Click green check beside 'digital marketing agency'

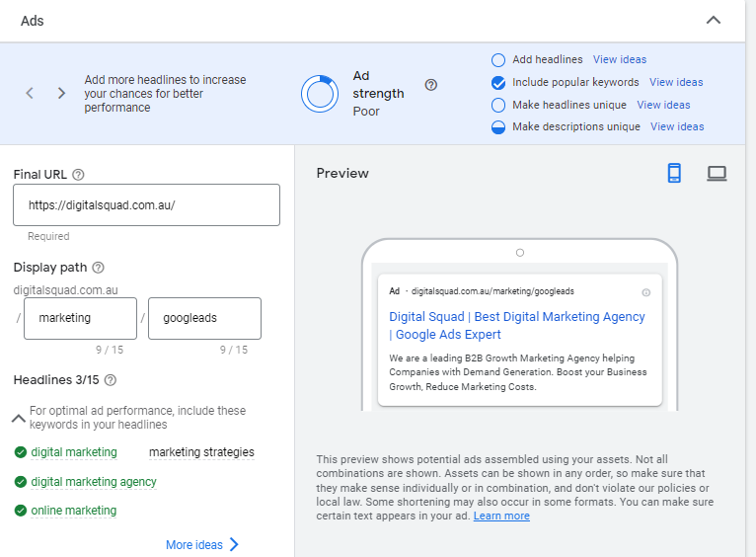click(21, 482)
